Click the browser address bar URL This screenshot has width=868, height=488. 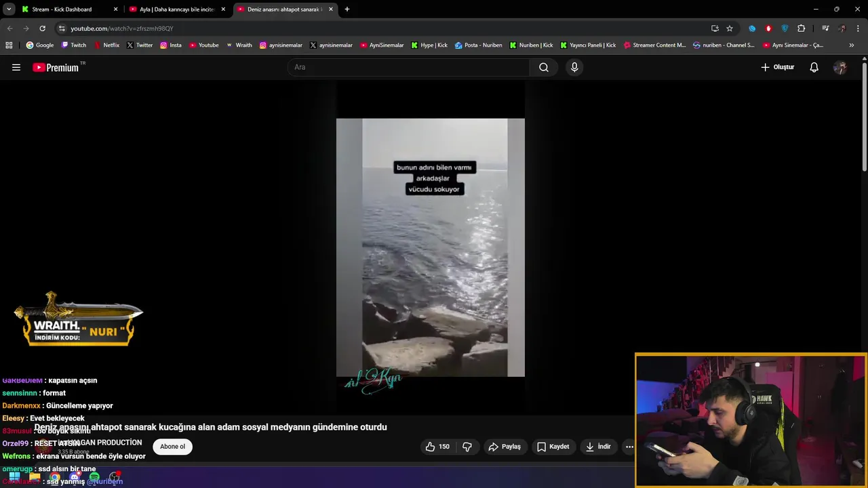(x=122, y=28)
